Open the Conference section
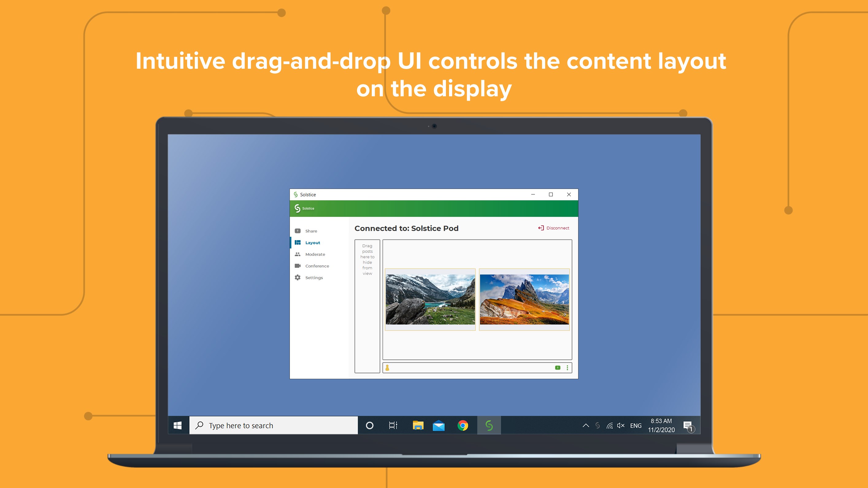The height and width of the screenshot is (488, 868). pos(317,266)
